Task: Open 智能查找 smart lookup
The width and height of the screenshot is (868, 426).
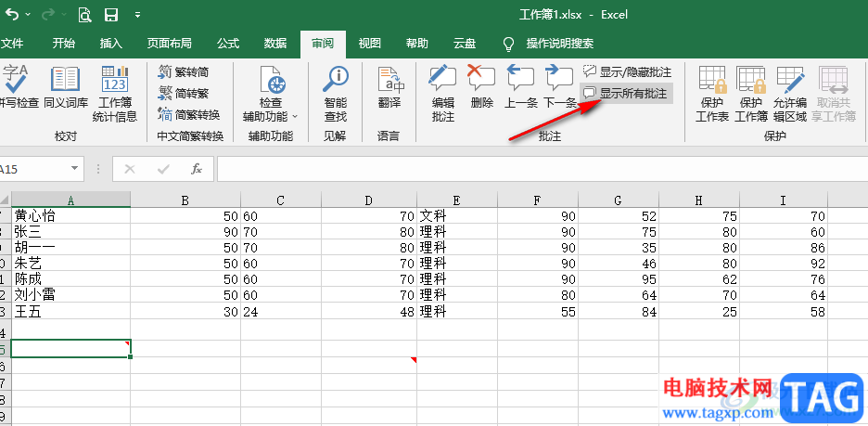Action: click(335, 94)
